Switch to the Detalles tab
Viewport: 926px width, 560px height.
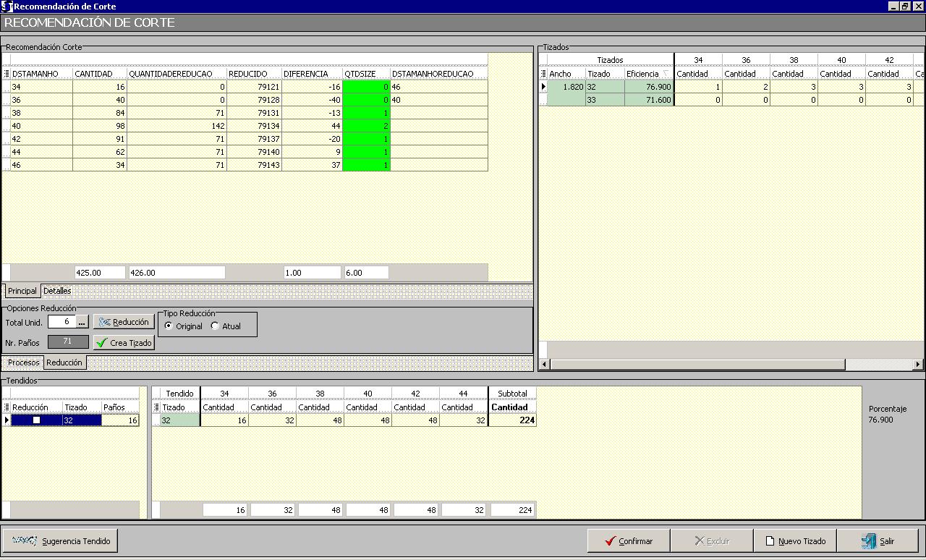[x=57, y=291]
